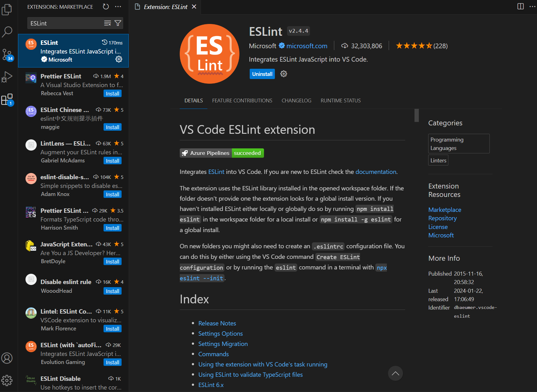Viewport: 537px width, 392px height.
Task: Click the install count 32,303,806
Action: [362, 46]
